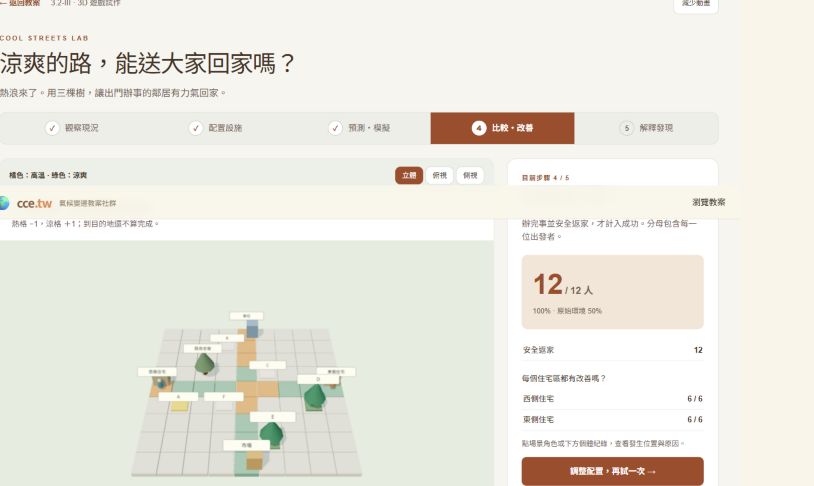Click character label C on the map
The image size is (814, 486).
(x=267, y=366)
